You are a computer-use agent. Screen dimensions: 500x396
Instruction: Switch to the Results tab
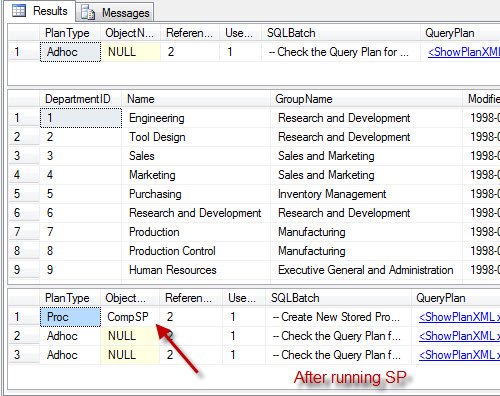[40, 11]
